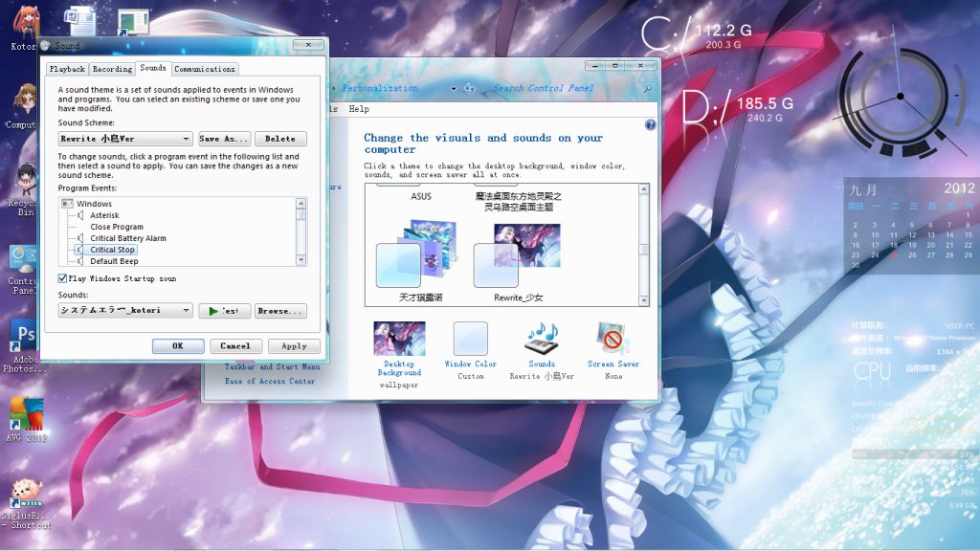The height and width of the screenshot is (551, 980).
Task: Open the SiglusEngine shortcut on desktop
Action: (26, 493)
